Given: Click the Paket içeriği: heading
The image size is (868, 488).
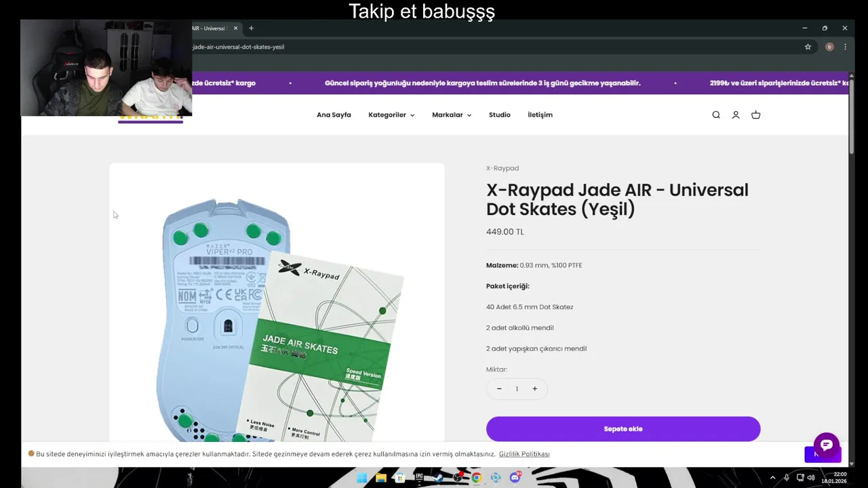Looking at the screenshot, I should coord(508,287).
